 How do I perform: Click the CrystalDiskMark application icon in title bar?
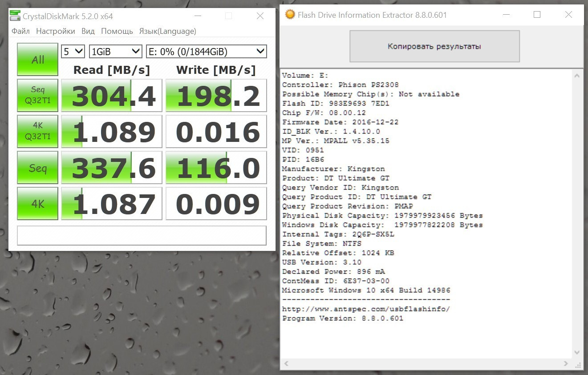click(x=16, y=16)
